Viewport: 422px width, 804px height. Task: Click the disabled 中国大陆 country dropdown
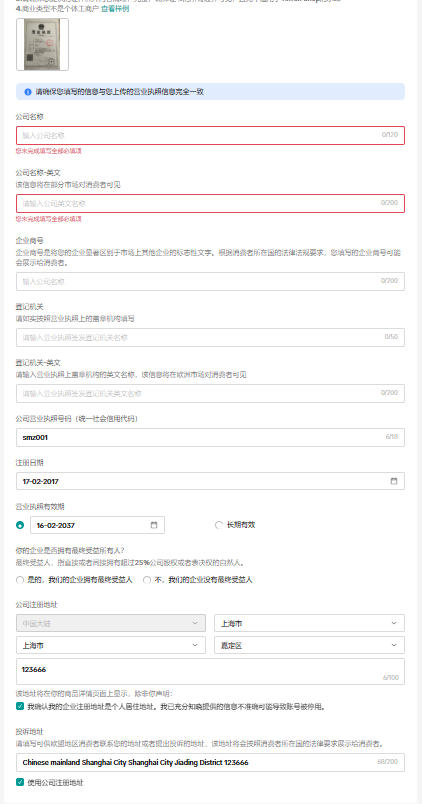coord(111,623)
